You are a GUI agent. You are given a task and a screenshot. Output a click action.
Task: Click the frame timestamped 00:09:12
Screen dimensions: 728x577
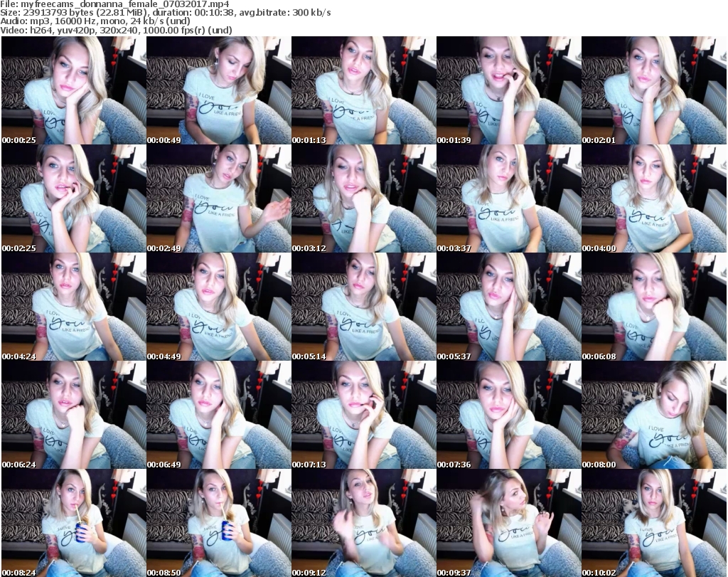[x=363, y=523]
